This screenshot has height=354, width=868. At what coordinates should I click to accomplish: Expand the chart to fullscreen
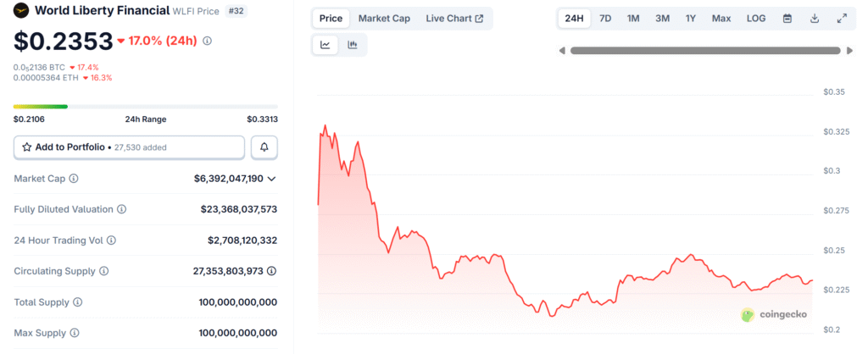point(842,19)
